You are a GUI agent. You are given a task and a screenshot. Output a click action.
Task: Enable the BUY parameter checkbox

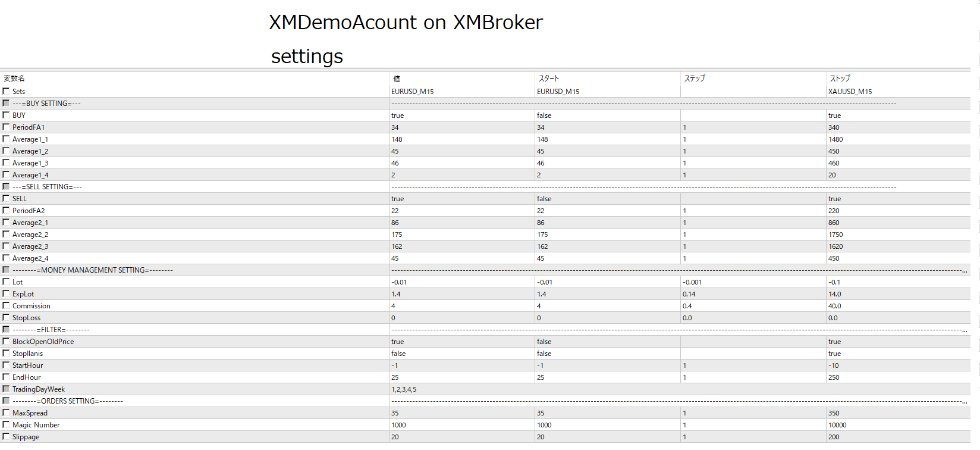tap(6, 115)
